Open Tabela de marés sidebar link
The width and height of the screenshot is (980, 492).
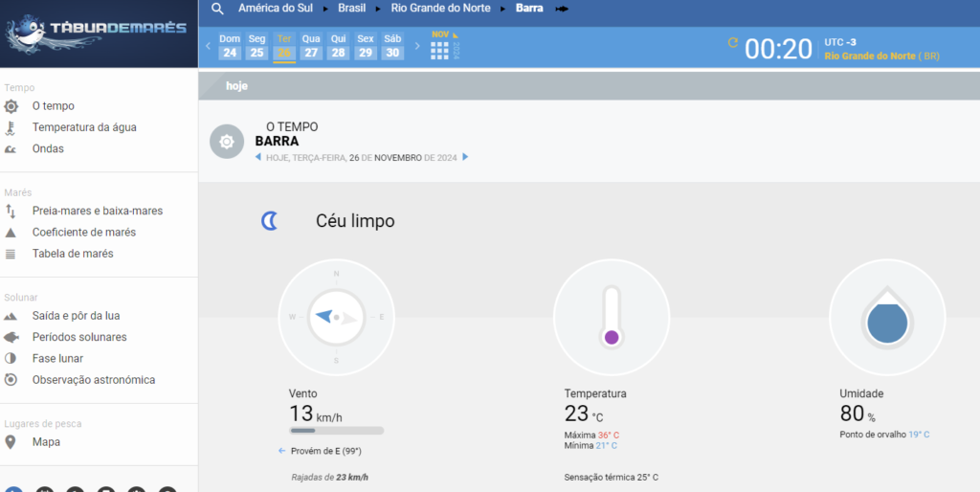pyautogui.click(x=73, y=254)
